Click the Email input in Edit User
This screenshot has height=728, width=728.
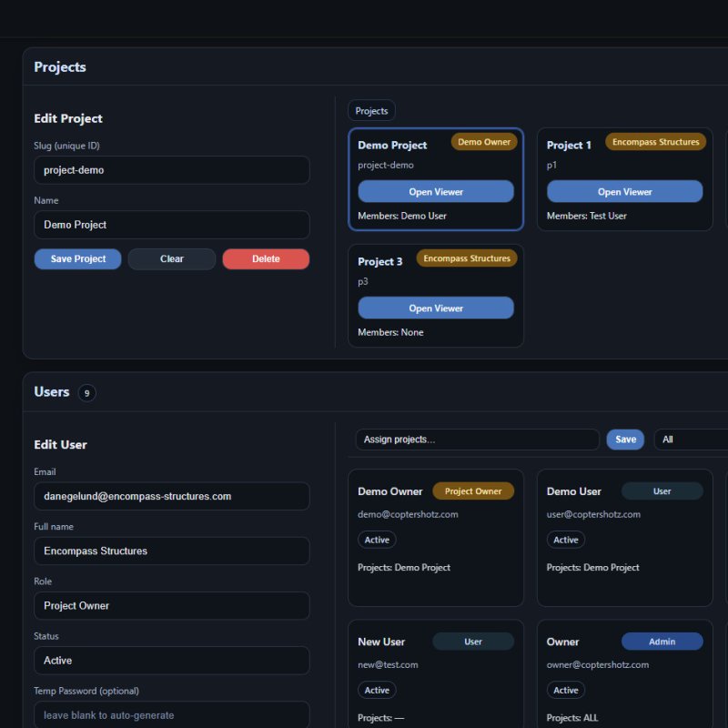point(171,496)
